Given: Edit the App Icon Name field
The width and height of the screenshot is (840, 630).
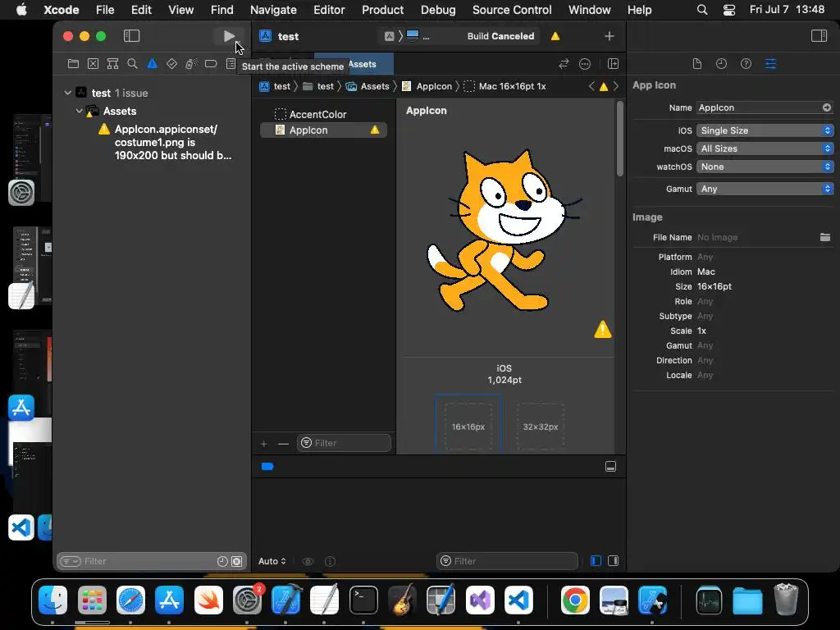Looking at the screenshot, I should pos(765,107).
